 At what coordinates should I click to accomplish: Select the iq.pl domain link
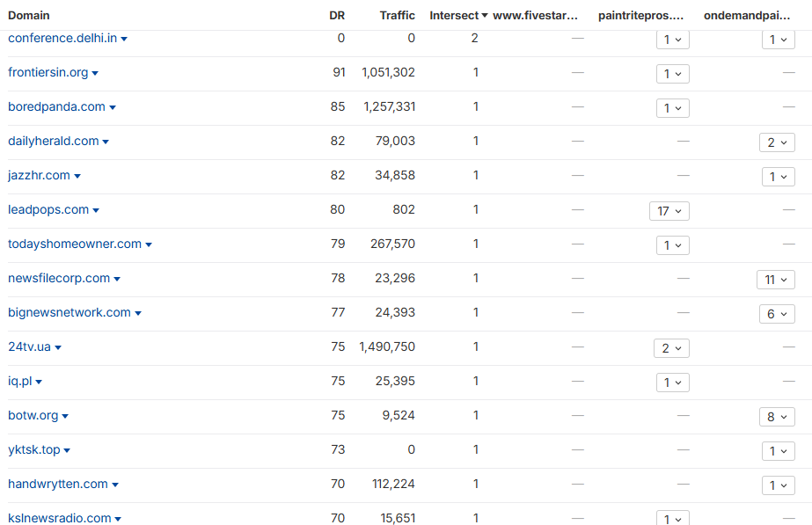[19, 382]
